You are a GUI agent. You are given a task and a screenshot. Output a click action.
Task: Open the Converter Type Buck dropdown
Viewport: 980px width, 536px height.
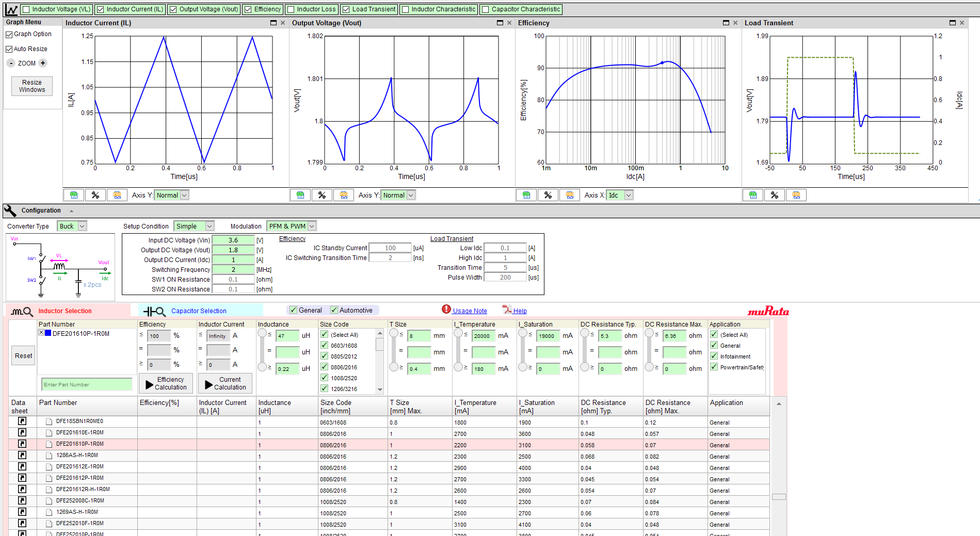click(x=71, y=226)
